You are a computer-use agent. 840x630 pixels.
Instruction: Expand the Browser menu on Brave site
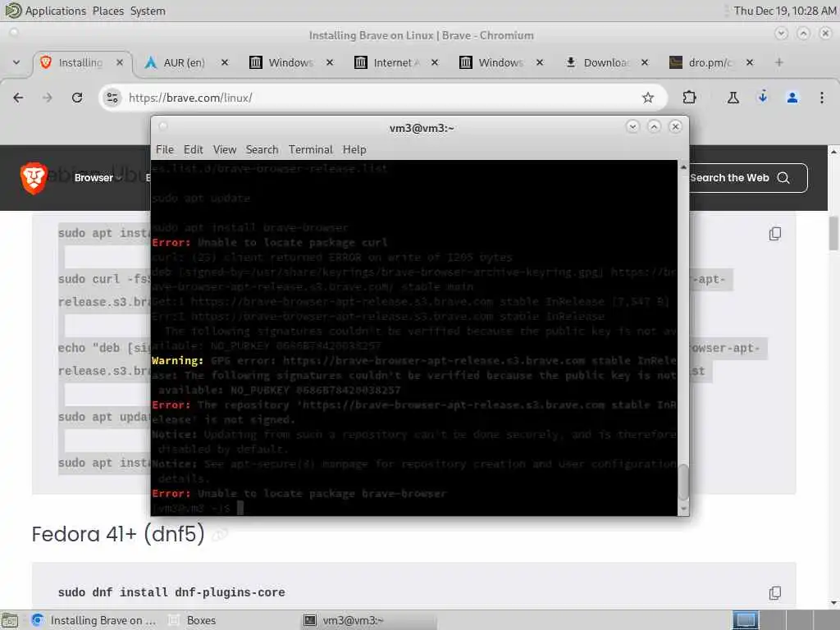(98, 178)
